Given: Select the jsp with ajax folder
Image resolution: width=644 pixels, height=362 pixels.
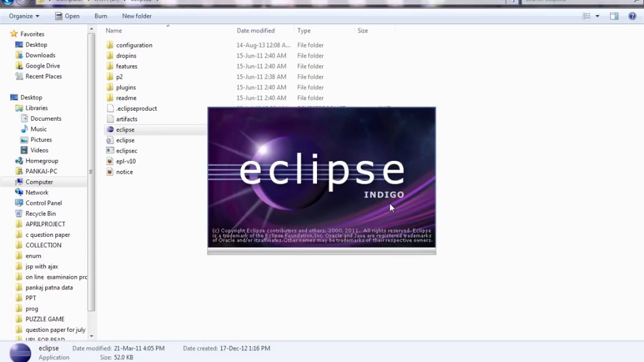Looking at the screenshot, I should (x=42, y=266).
